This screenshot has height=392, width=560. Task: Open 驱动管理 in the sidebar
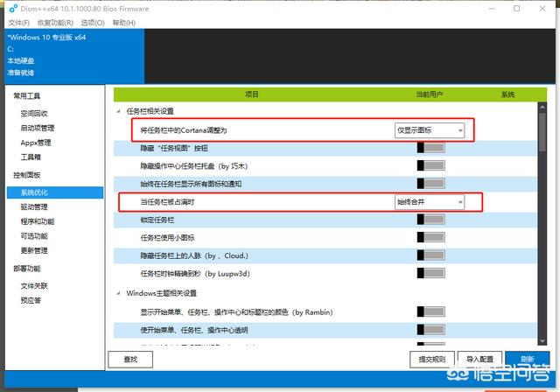[x=34, y=206]
